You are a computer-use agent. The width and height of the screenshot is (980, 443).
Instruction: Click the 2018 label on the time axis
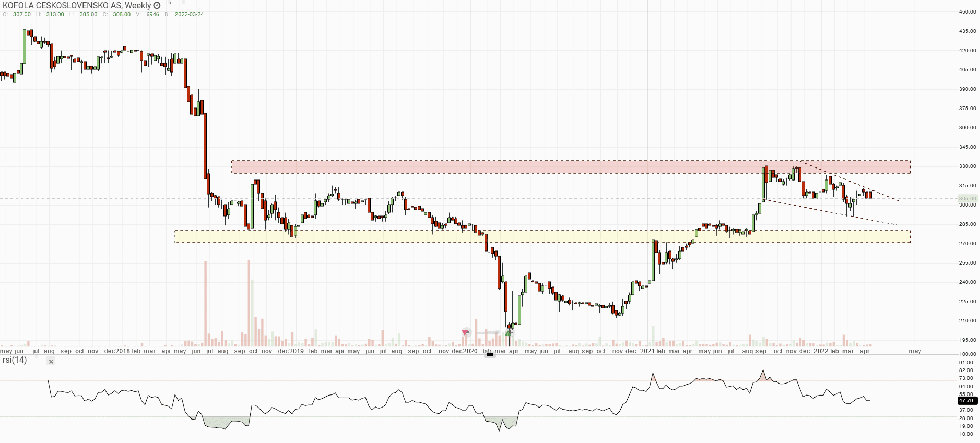point(122,351)
